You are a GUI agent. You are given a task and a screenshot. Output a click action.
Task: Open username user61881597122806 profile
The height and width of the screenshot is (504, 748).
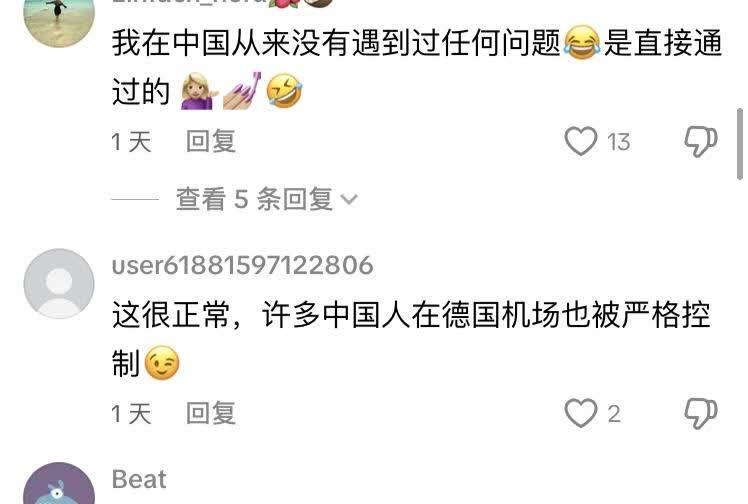(242, 265)
